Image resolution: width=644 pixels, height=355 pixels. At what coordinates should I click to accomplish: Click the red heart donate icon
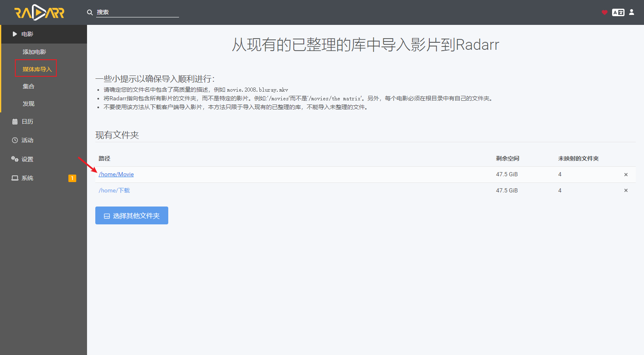[605, 12]
